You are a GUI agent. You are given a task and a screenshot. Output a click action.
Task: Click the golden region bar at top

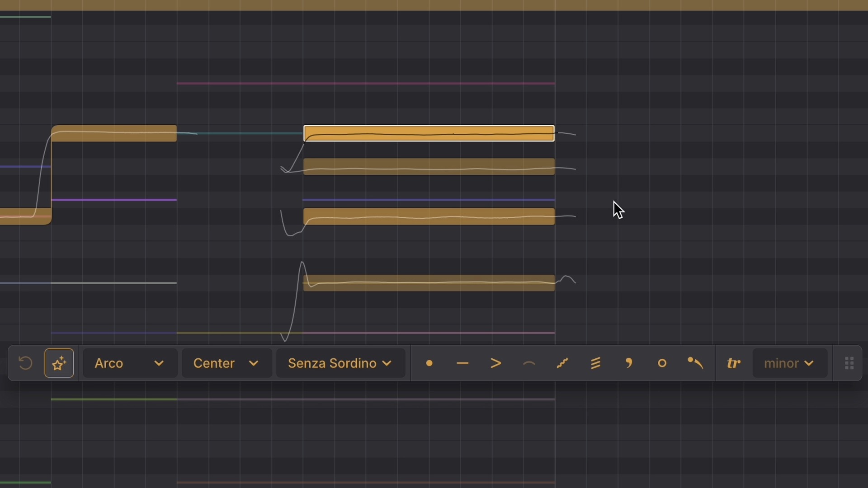tap(434, 5)
